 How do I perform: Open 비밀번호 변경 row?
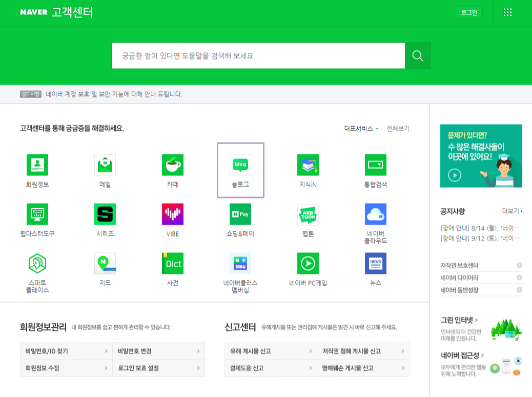158,351
